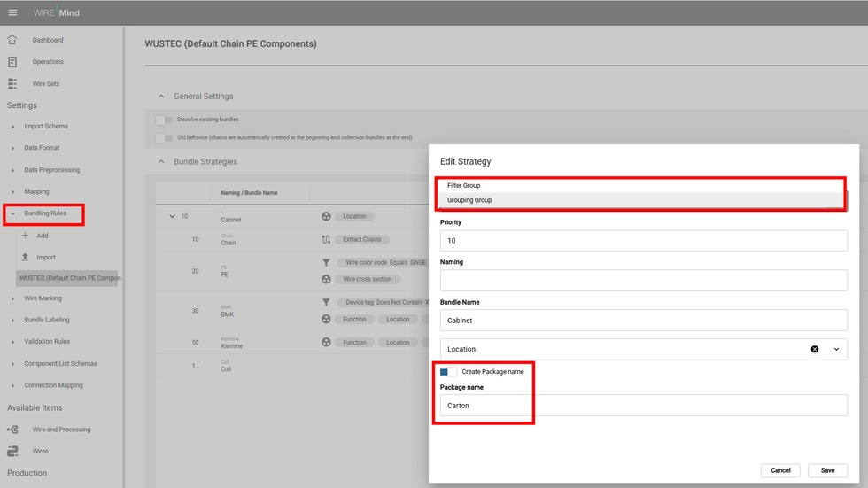The height and width of the screenshot is (488, 868).
Task: Click the Add plus icon under Bundling Rules
Action: pyautogui.click(x=25, y=236)
